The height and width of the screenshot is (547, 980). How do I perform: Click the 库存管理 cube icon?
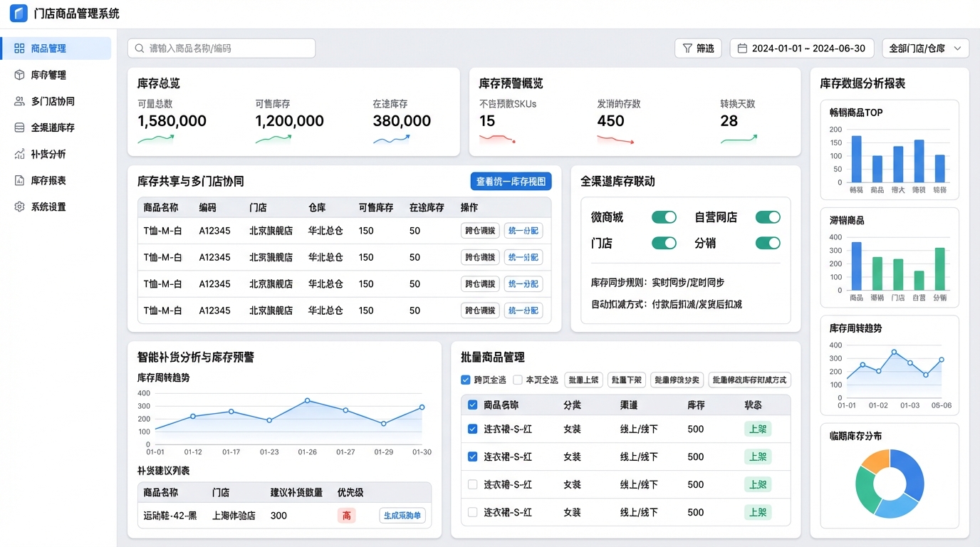pos(19,75)
